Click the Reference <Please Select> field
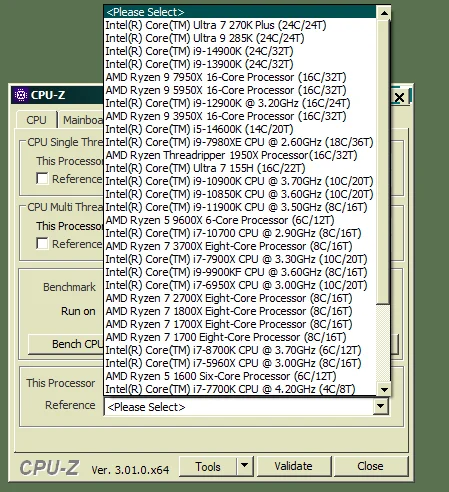Image resolution: width=449 pixels, height=492 pixels. (x=239, y=407)
